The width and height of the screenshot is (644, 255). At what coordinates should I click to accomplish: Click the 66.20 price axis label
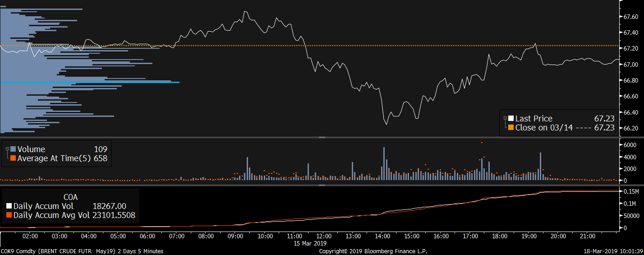point(630,128)
